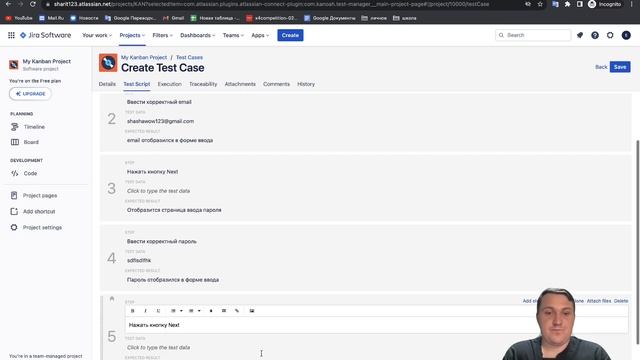Switch to the Attachments tab
Viewport: 640px width, 360px height.
point(240,84)
